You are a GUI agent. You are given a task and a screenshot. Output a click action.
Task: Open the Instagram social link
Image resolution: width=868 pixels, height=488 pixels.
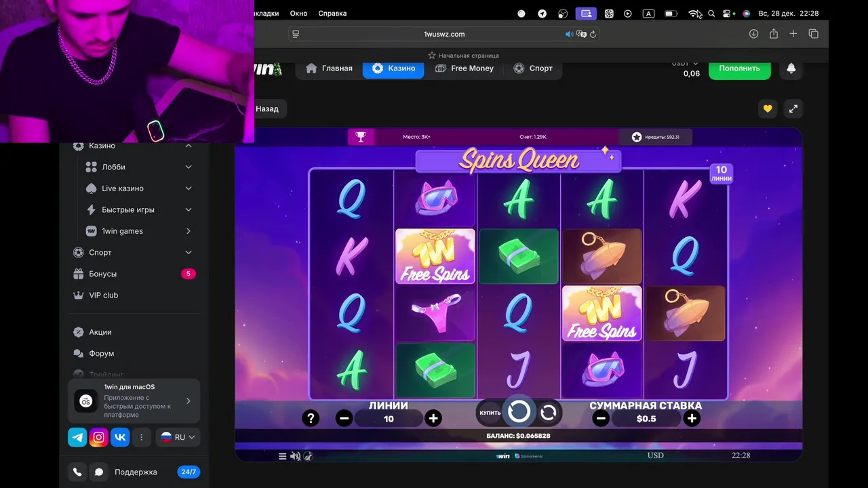(x=98, y=437)
